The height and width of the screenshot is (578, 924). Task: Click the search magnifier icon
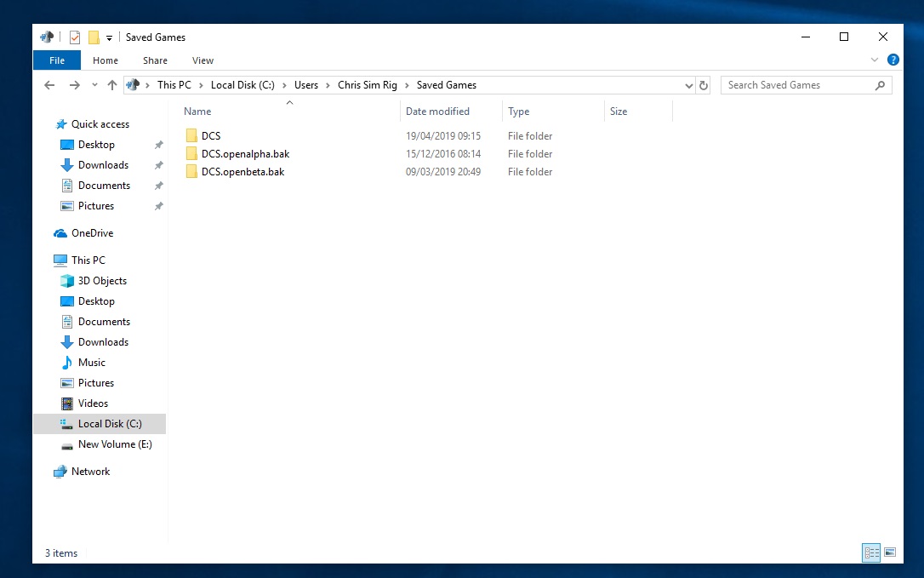(880, 85)
